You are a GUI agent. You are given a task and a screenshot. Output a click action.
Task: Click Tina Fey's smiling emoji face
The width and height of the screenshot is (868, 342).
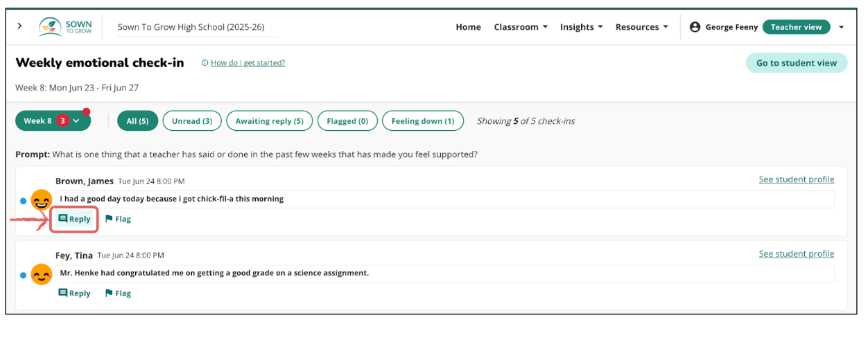42,275
